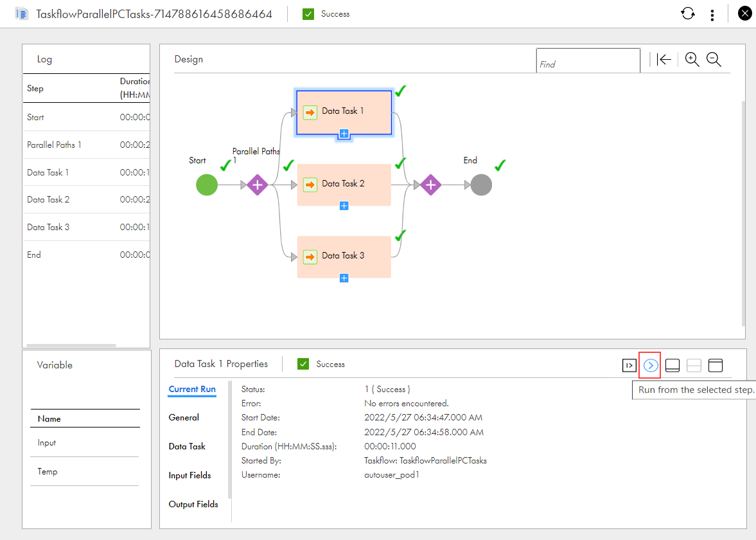Viewport: 756px width, 540px height.
Task: Select the Start row in Log
Action: 86,117
